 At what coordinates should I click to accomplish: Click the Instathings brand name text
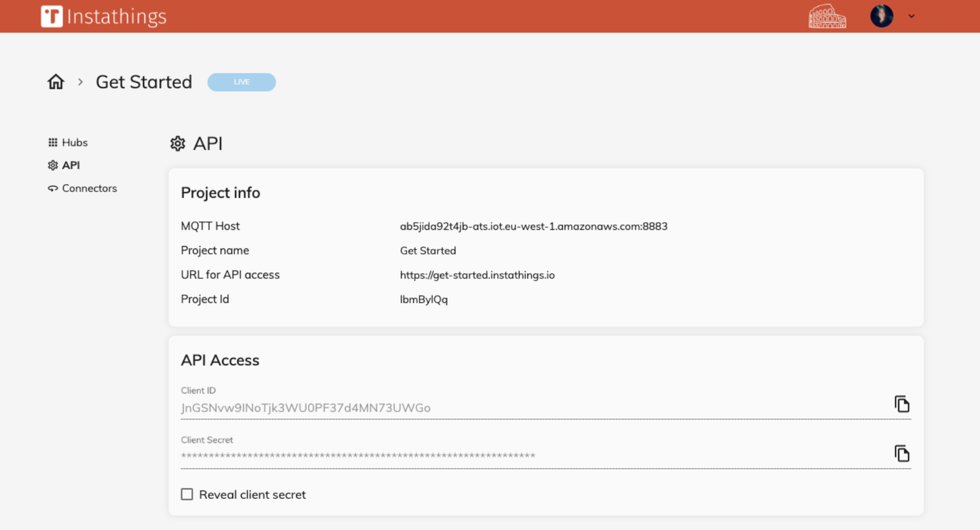[x=116, y=17]
